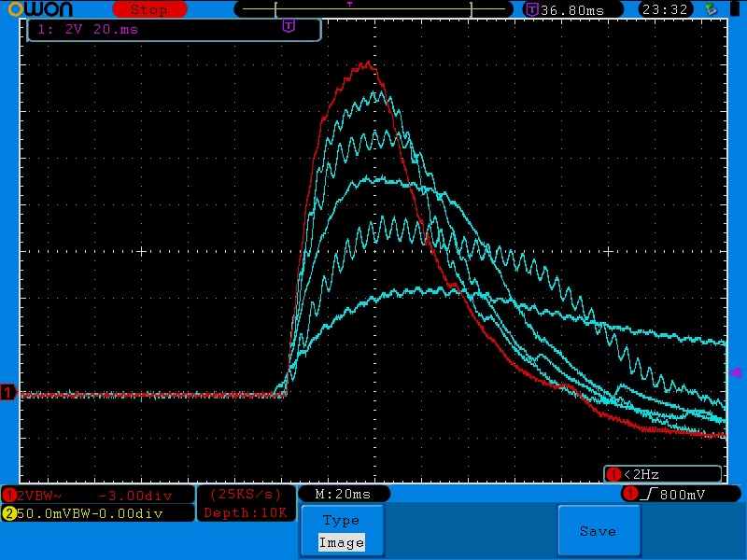
Task: Click the 23:32 clock display
Action: point(664,9)
